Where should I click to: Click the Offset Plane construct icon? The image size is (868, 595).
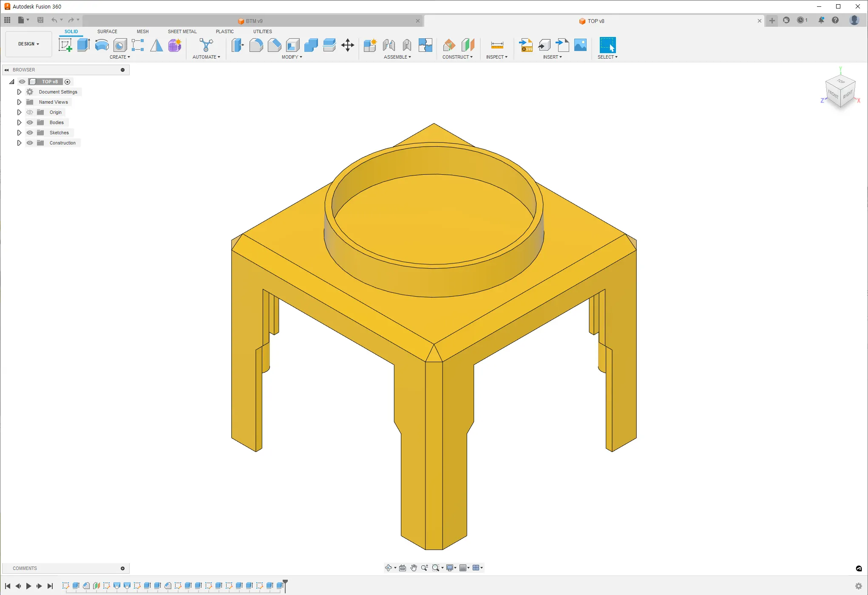click(449, 45)
